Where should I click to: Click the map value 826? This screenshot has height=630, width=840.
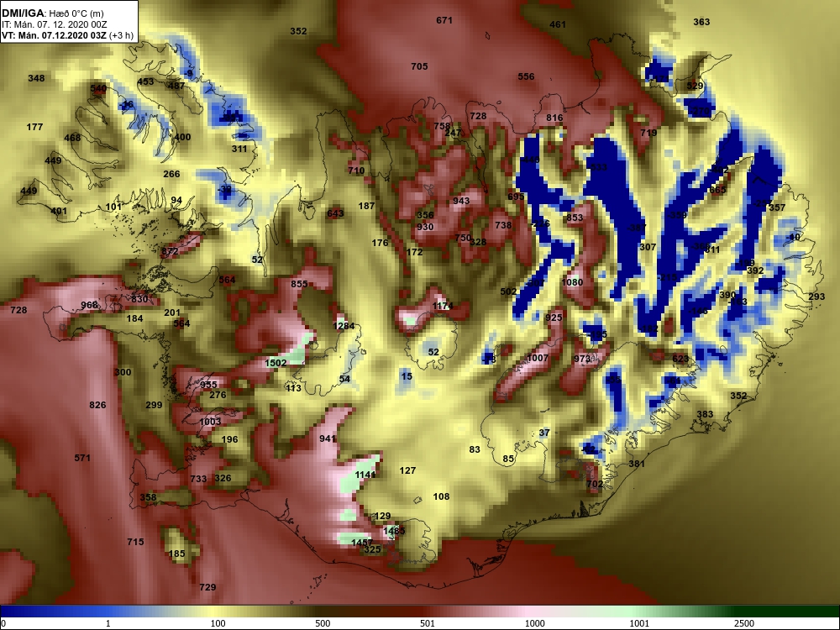(97, 405)
